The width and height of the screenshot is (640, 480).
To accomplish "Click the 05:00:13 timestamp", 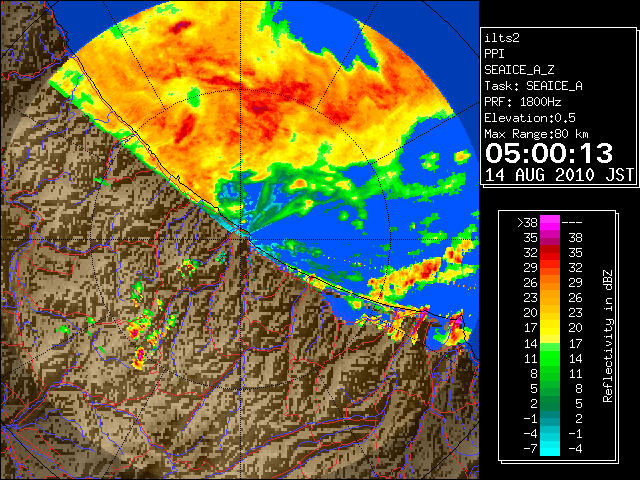I will point(549,153).
